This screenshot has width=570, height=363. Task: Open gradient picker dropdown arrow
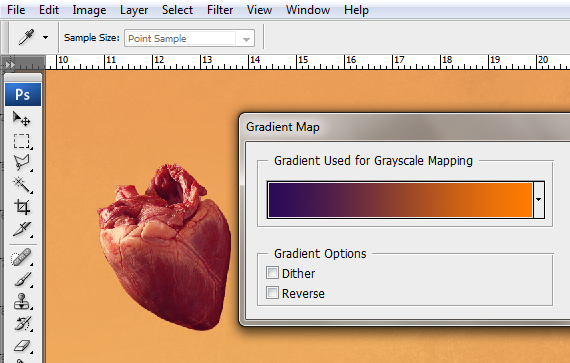pos(539,199)
